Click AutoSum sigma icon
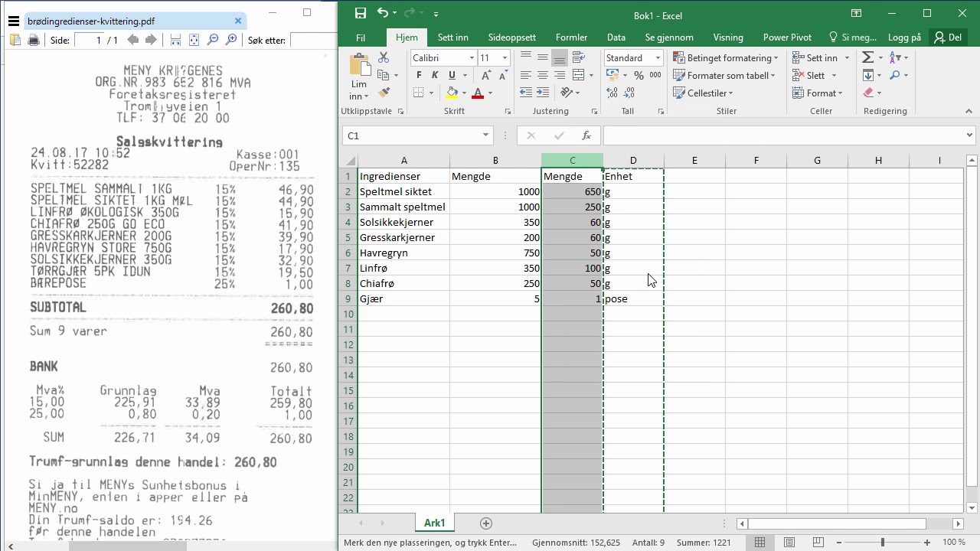The height and width of the screenshot is (551, 980). pos(868,57)
